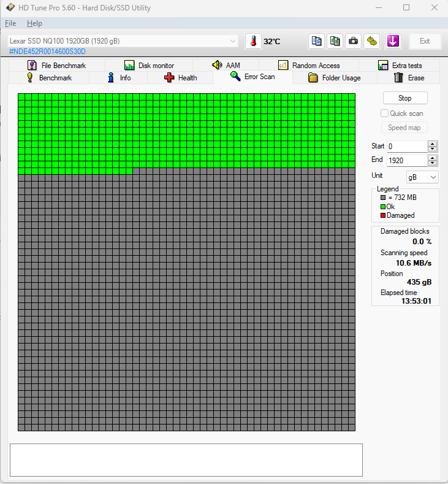Open the File menu

tap(10, 23)
